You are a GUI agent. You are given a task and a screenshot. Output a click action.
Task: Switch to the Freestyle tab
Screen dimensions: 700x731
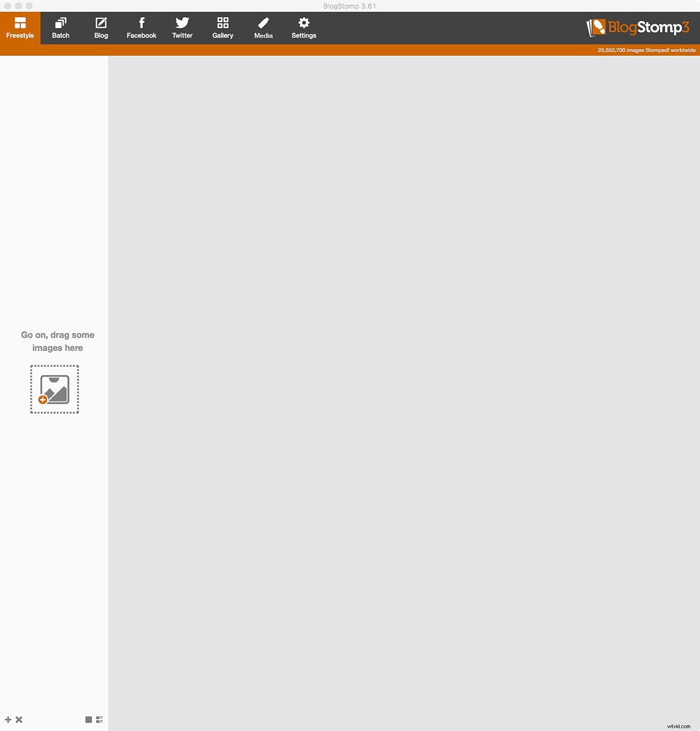(x=20, y=28)
